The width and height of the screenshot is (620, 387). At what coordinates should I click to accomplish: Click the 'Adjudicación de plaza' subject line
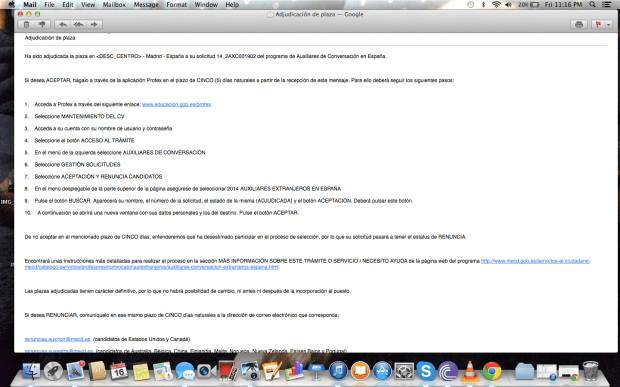tap(50, 38)
